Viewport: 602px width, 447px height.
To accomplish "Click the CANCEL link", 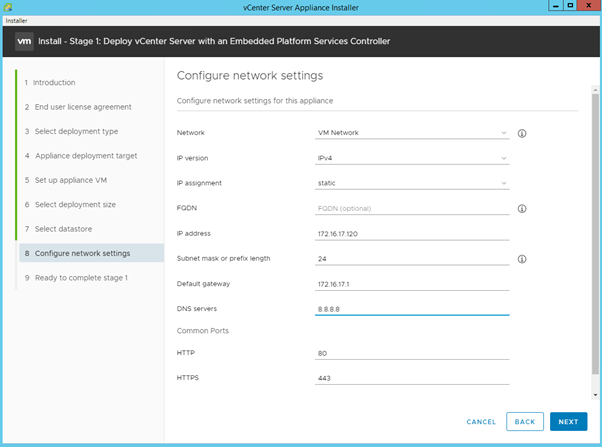I will pos(481,422).
